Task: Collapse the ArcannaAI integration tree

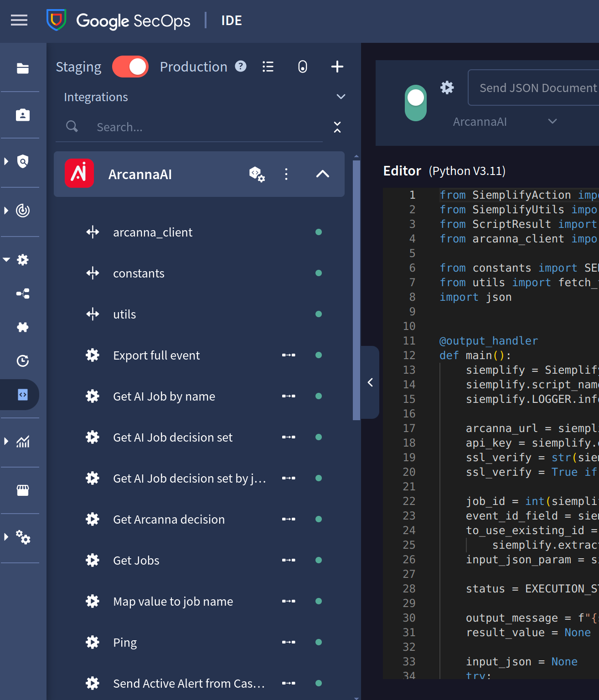Action: [x=323, y=174]
